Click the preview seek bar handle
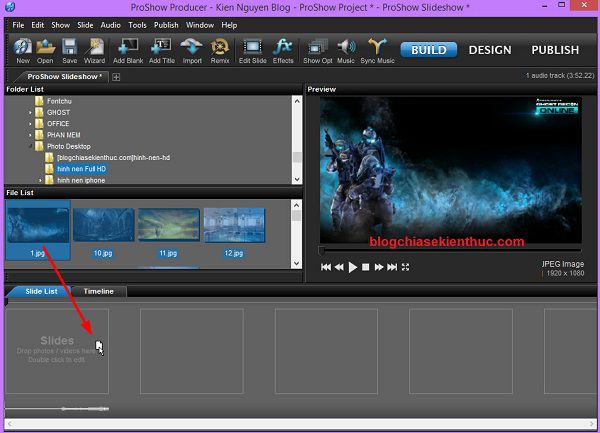The height and width of the screenshot is (433, 600). [x=321, y=251]
